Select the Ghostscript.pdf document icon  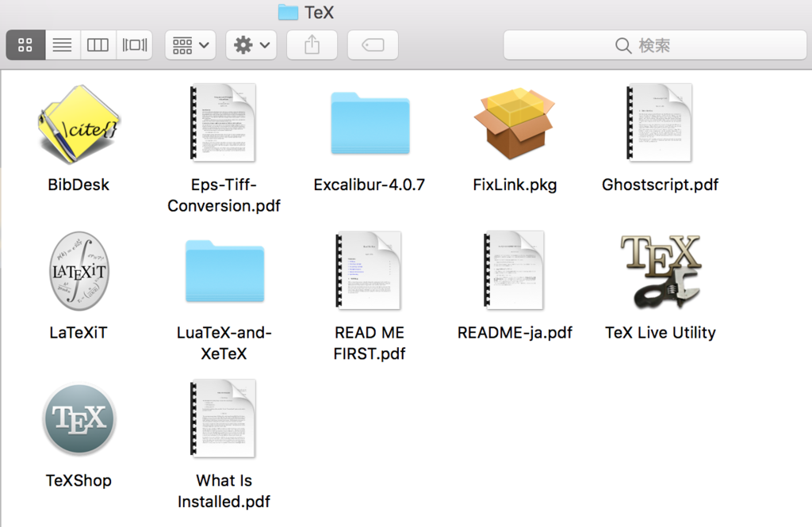point(660,123)
